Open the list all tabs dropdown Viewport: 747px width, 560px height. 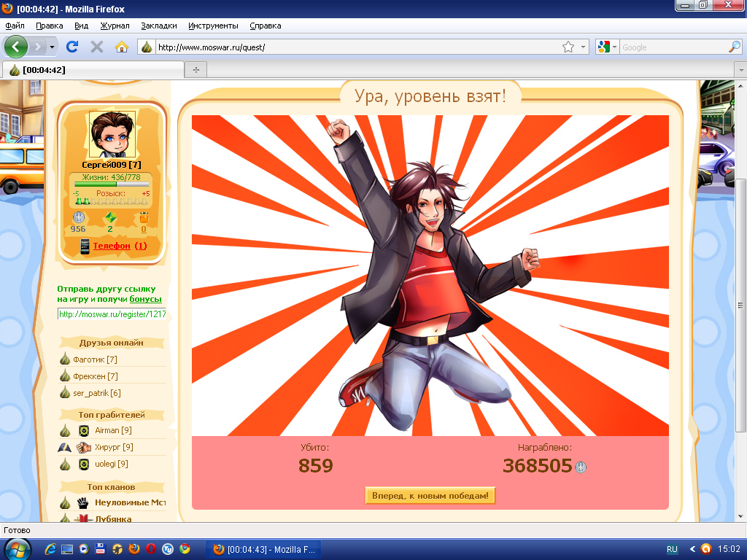point(741,70)
